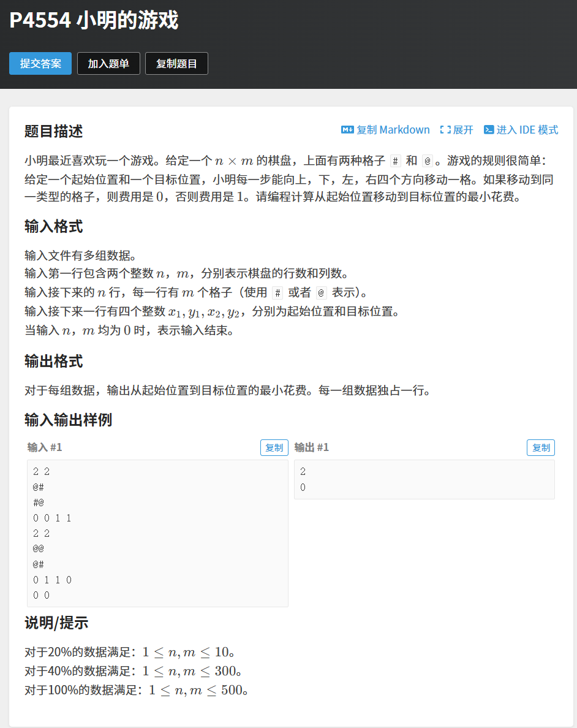This screenshot has width=577, height=728.
Task: Click the 输入格式 heading
Action: pyautogui.click(x=53, y=227)
